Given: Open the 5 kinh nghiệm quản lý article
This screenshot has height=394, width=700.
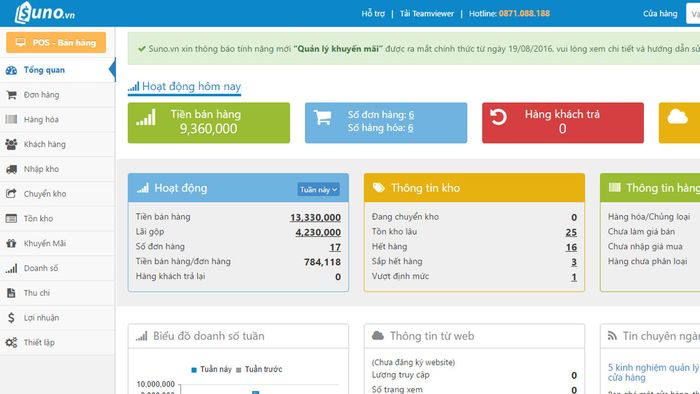Looking at the screenshot, I should click(653, 372).
